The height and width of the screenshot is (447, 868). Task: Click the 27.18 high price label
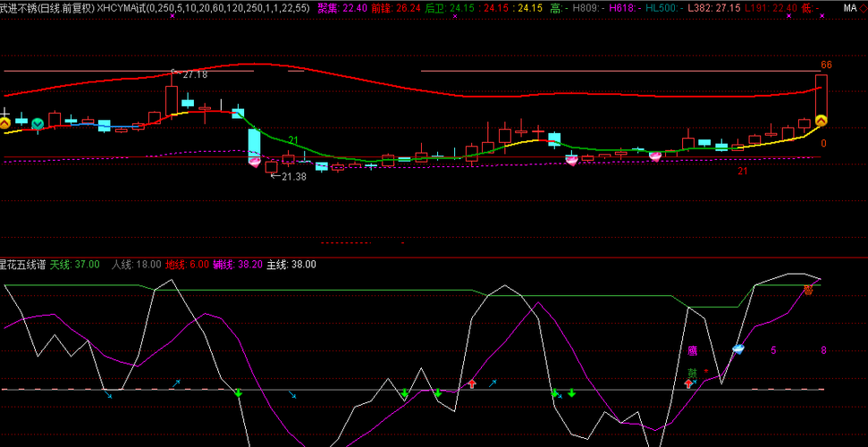pyautogui.click(x=195, y=74)
